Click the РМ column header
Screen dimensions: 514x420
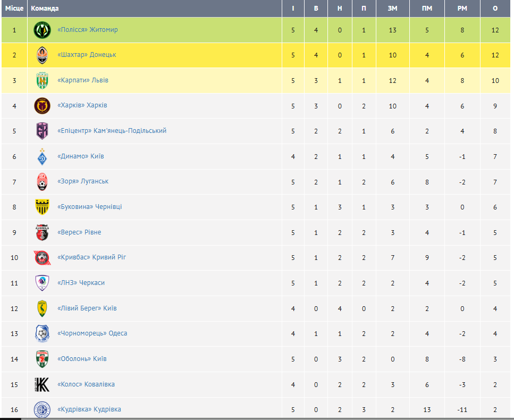point(462,9)
